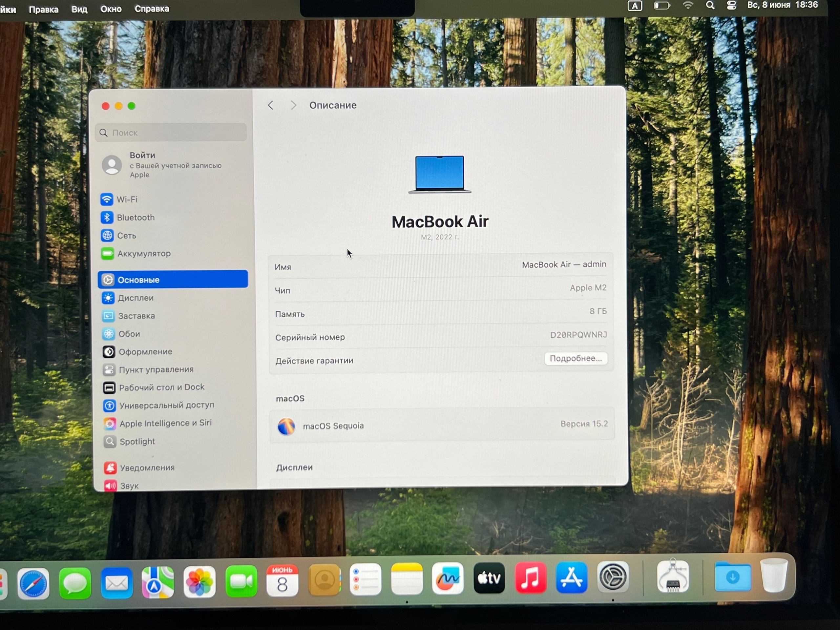
Task: Click Spotlight search icon in menu bar
Action: click(710, 5)
